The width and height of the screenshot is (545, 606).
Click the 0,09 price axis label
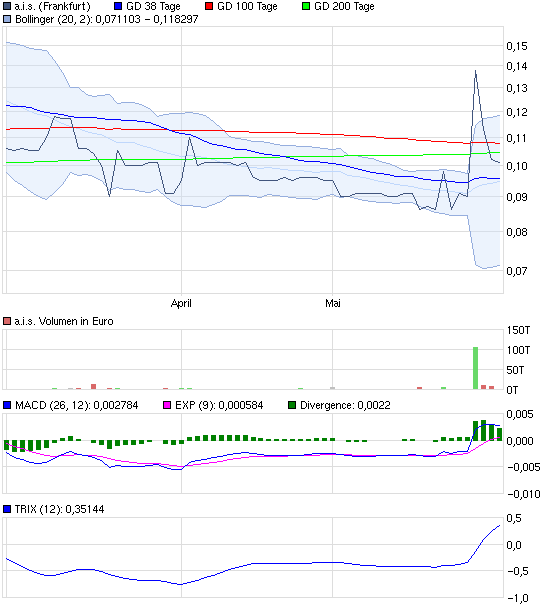click(517, 197)
